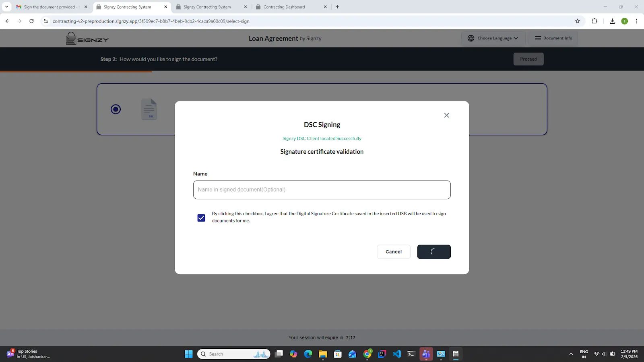644x362 pixels.
Task: View site information icon in address bar
Action: (x=45, y=21)
